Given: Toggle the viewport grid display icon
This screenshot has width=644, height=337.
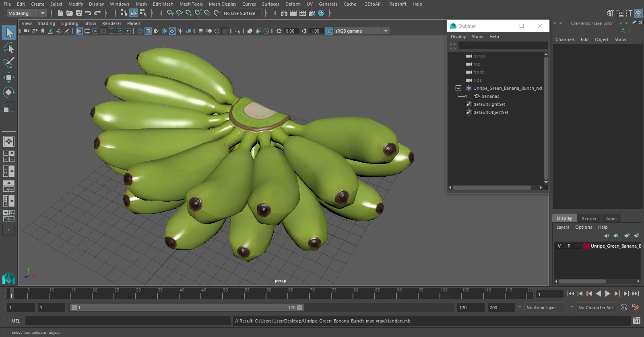Looking at the screenshot, I should tap(79, 31).
